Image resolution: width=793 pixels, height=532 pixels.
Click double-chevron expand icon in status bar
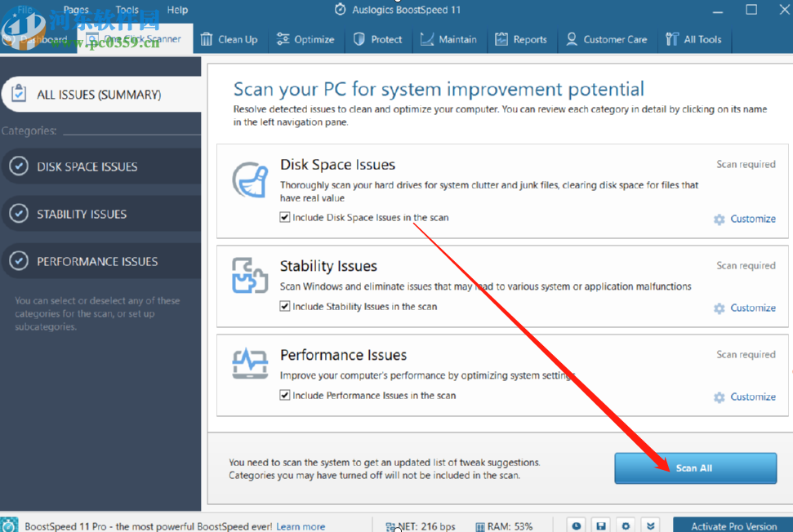coord(650,526)
